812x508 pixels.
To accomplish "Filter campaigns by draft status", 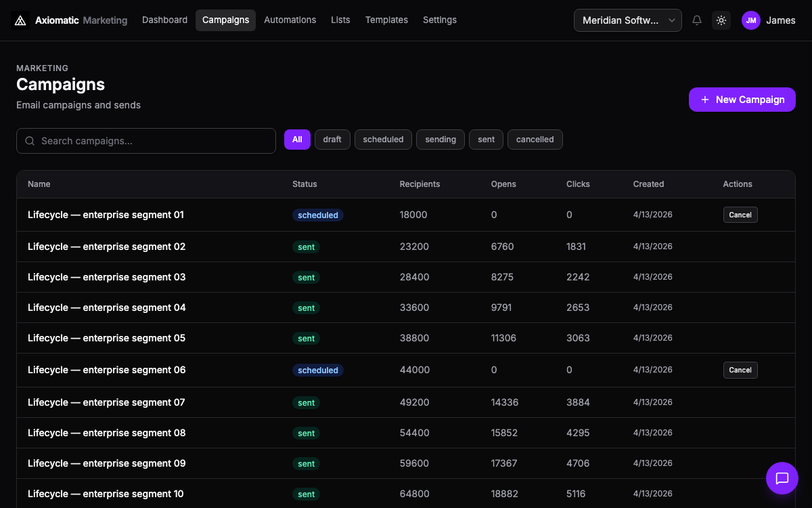I will 332,140.
